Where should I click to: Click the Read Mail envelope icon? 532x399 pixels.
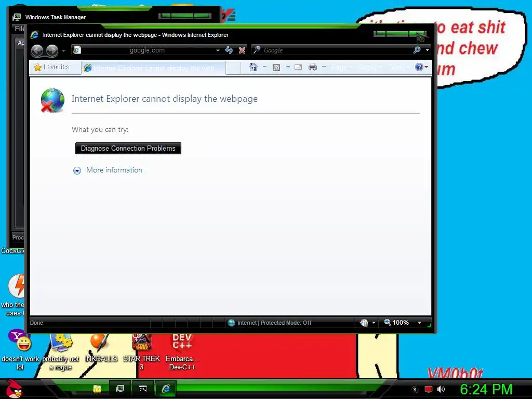[x=298, y=67]
